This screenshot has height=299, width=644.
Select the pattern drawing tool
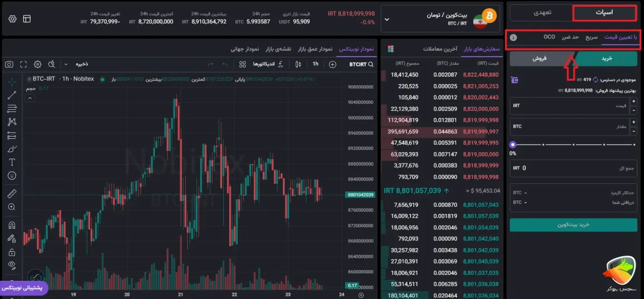pos(12,122)
